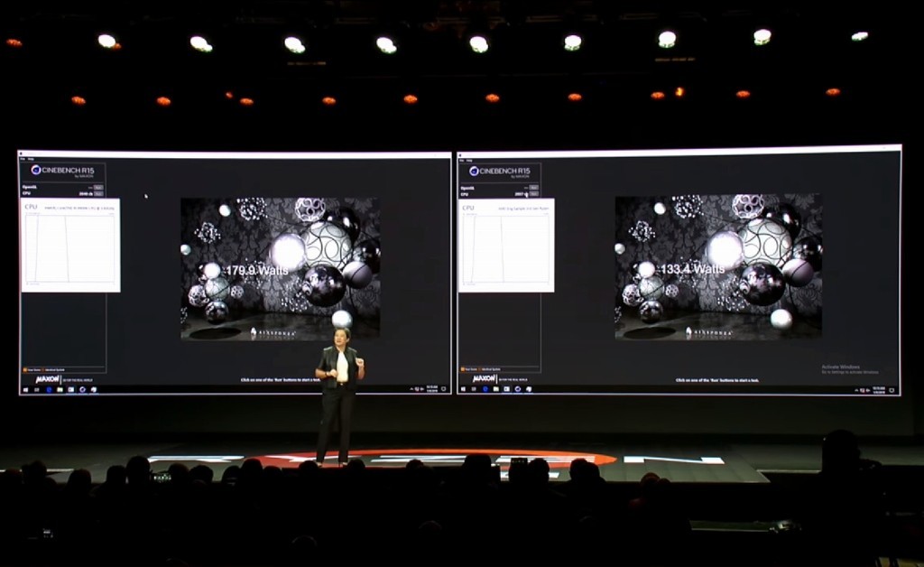Click the Cinebench R15 logo in the 179.9 Watts window
Screen dimensions: 924x567
point(62,171)
